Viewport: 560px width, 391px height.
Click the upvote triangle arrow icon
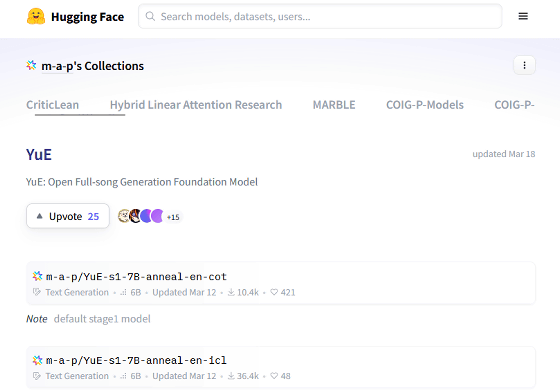[x=40, y=216]
